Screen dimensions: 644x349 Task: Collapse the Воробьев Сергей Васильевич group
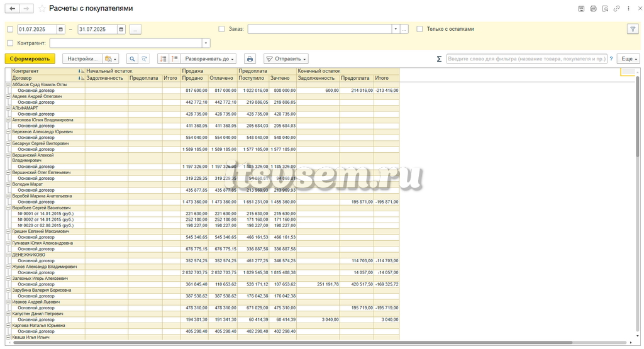(8, 208)
